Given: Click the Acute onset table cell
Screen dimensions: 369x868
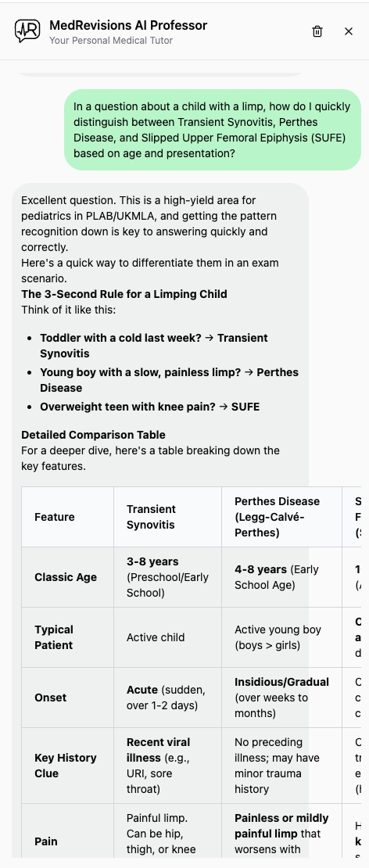Looking at the screenshot, I should [x=167, y=698].
